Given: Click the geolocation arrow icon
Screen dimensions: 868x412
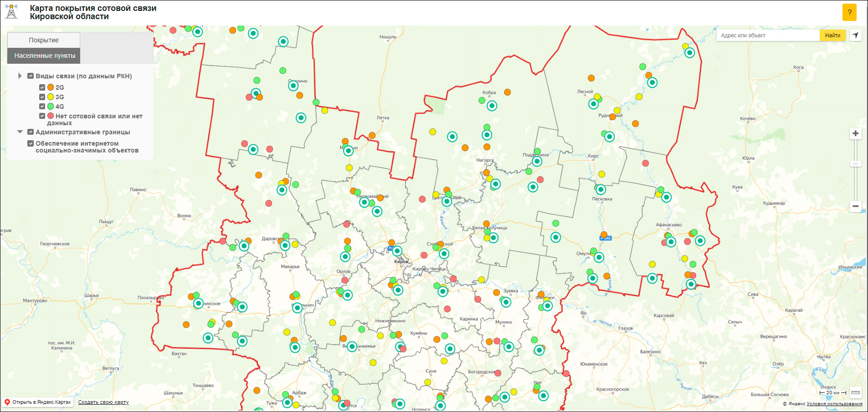Looking at the screenshot, I should pyautogui.click(x=855, y=36).
